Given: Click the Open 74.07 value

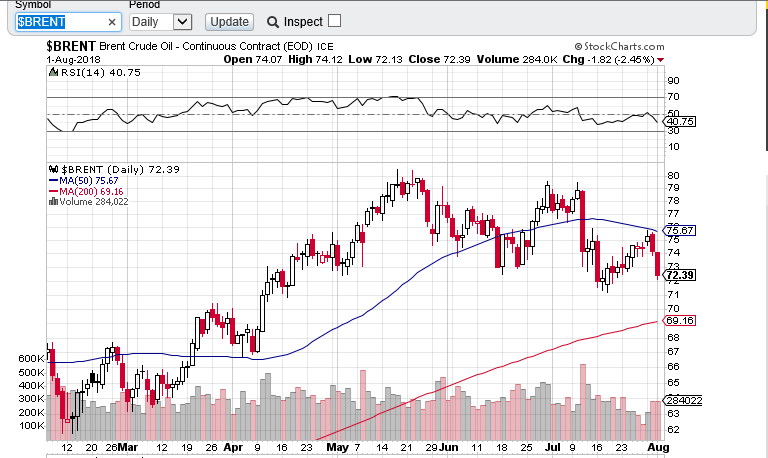Looking at the screenshot, I should tap(253, 59).
